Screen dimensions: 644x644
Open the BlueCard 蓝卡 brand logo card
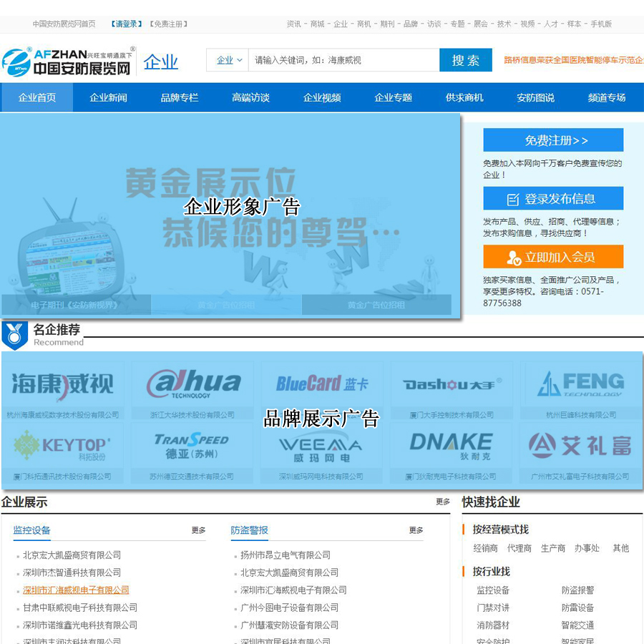[322, 391]
